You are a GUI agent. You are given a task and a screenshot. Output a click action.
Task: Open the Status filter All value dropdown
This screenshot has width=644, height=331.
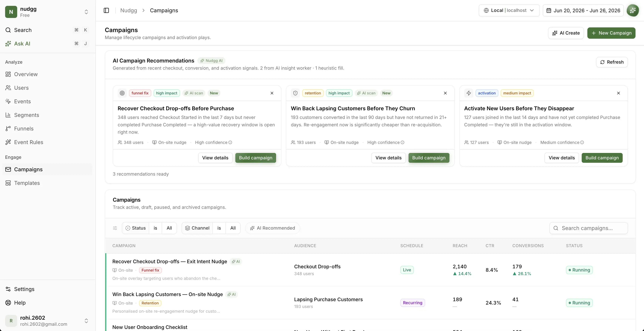(169, 228)
